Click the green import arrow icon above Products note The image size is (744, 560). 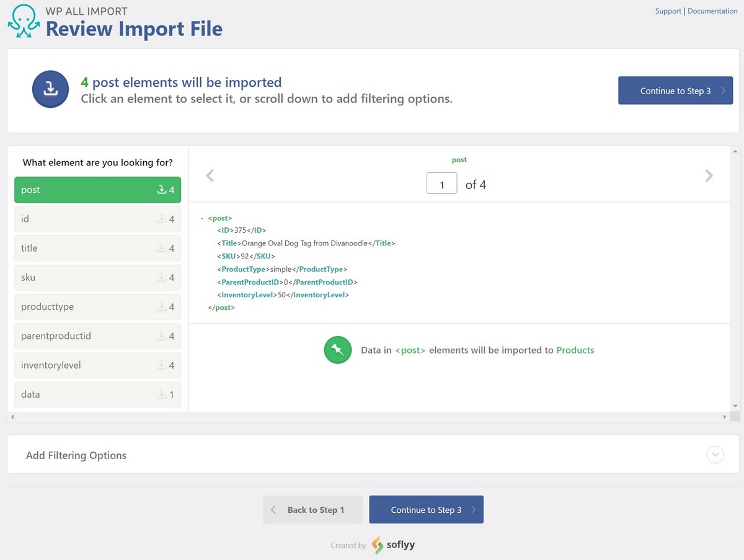(337, 349)
